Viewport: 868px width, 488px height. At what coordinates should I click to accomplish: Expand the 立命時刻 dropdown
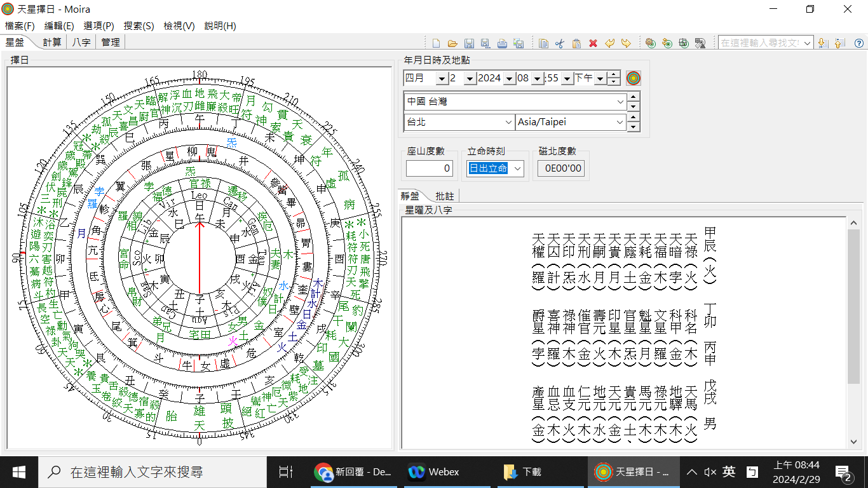[518, 168]
